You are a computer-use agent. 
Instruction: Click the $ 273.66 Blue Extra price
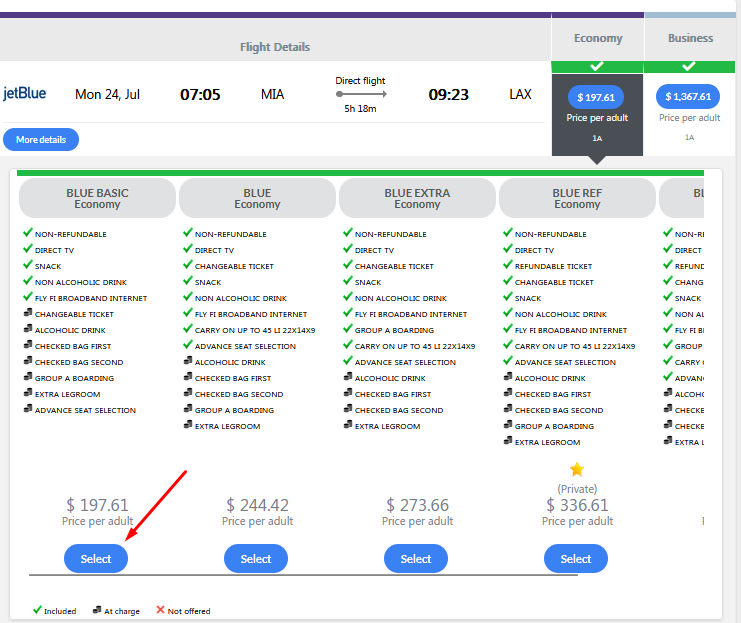point(417,505)
